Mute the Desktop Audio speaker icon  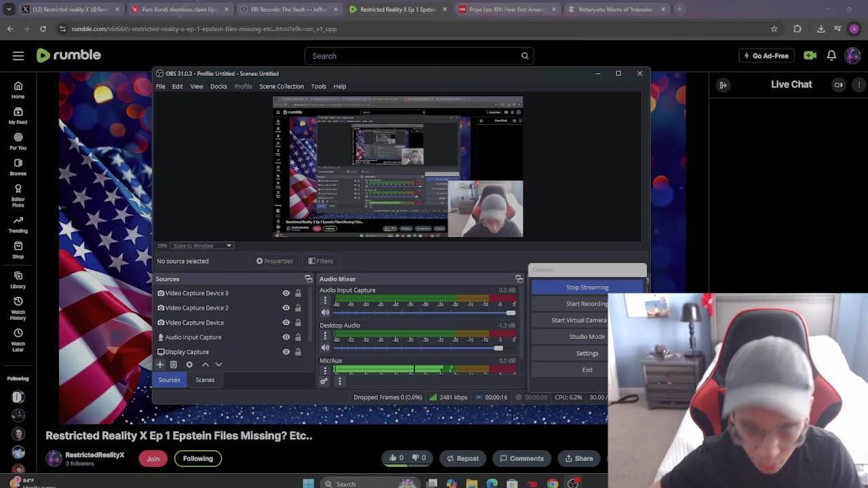[x=325, y=348]
